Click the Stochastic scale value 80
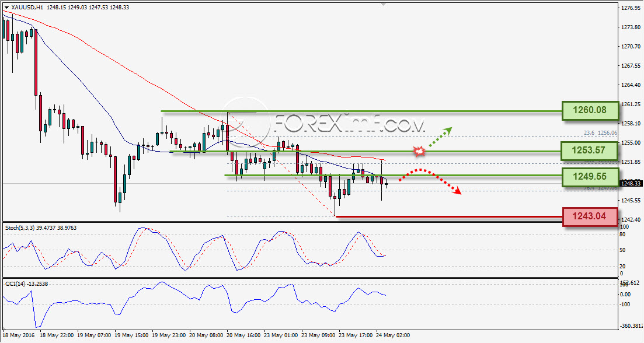Screen dimensions: 644x343 622,235
